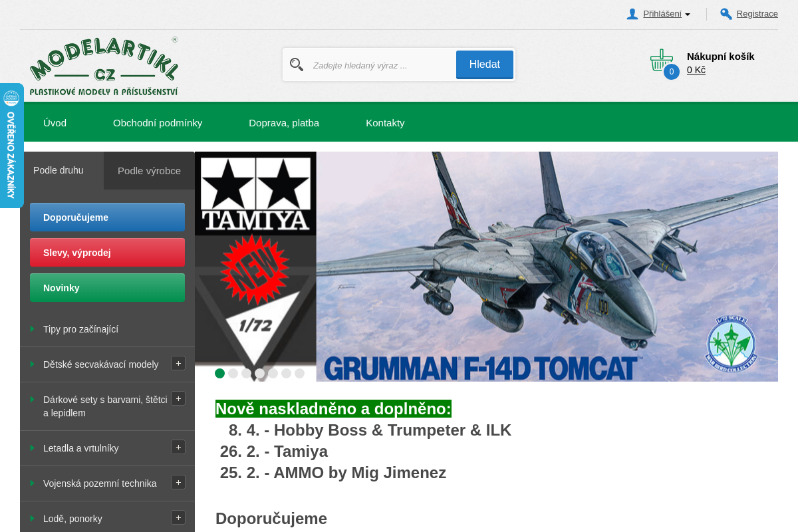The width and height of the screenshot is (798, 532).
Task: Focus the search text input field
Action: click(380, 65)
